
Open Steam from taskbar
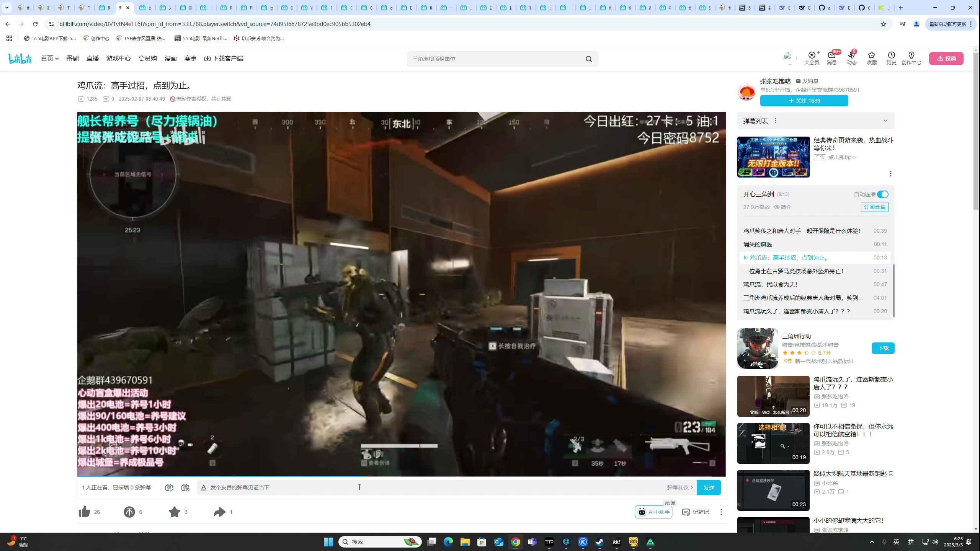click(x=599, y=542)
